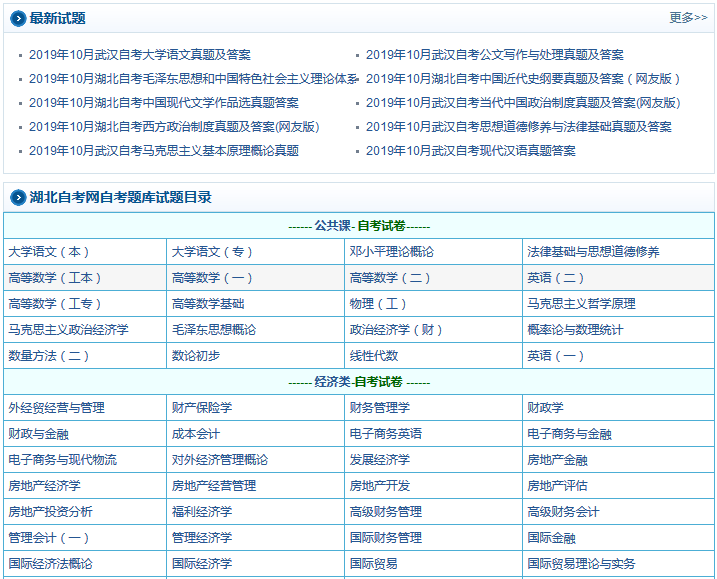Image resolution: width=717 pixels, height=579 pixels.
Task: Select 管理会计（一）
Action: tap(49, 538)
